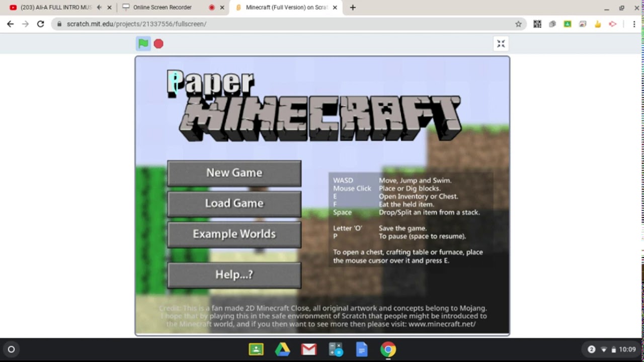This screenshot has width=644, height=362.
Task: Click the recording indicator on Screen Recorder tab
Action: (x=211, y=8)
